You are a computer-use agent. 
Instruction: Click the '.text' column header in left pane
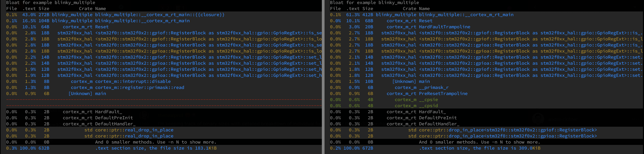tap(29, 8)
